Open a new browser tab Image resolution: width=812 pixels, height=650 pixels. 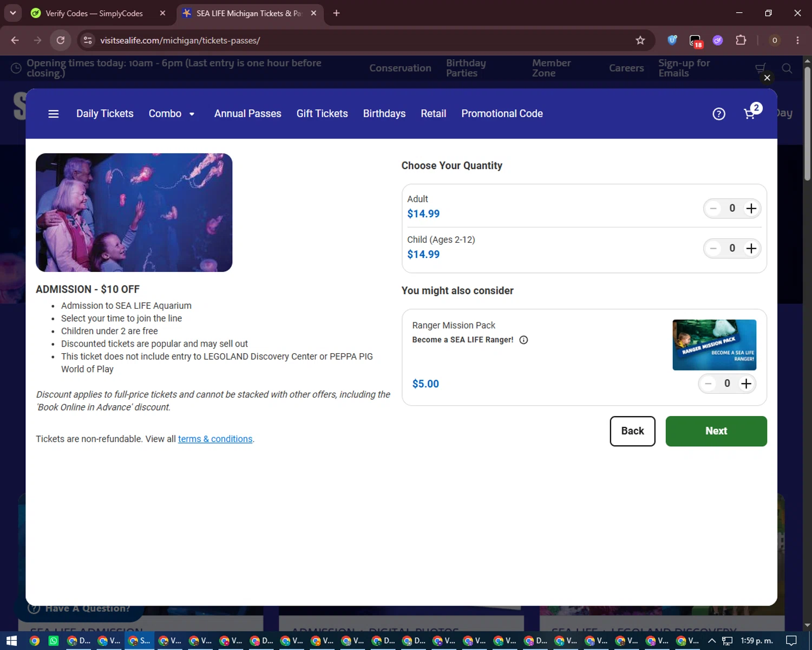tap(336, 13)
